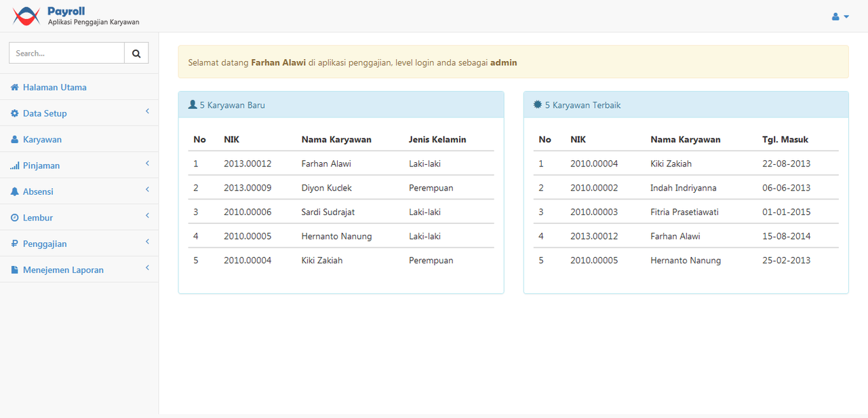Click the magnifying glass search button
Viewport: 868px width, 418px height.
tap(136, 52)
